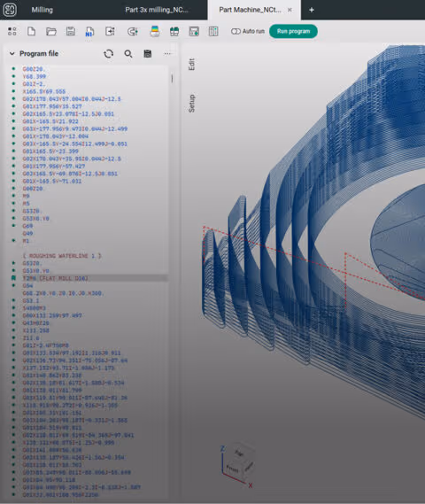Select the Part Machine_NC tab
Viewport: 425px width, 504px height.
tap(250, 10)
